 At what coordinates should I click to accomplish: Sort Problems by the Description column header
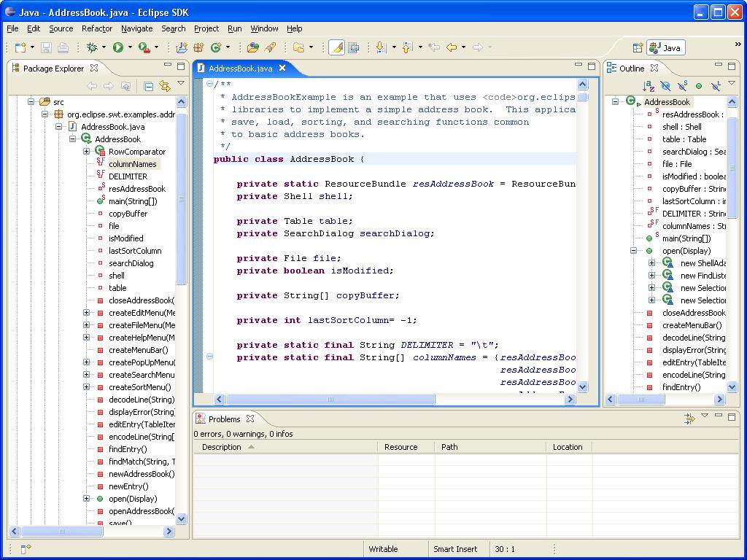[286, 447]
